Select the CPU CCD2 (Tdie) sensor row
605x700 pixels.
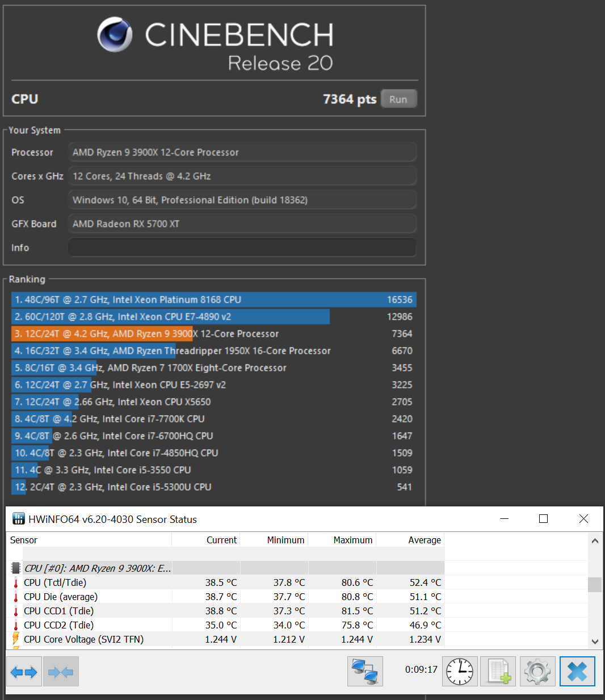226,625
